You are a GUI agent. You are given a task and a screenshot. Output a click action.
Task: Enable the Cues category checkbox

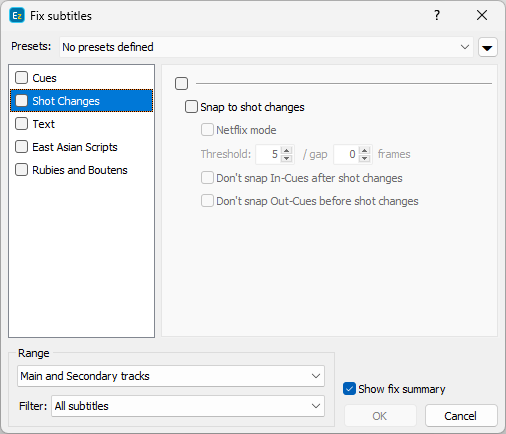coord(21,78)
